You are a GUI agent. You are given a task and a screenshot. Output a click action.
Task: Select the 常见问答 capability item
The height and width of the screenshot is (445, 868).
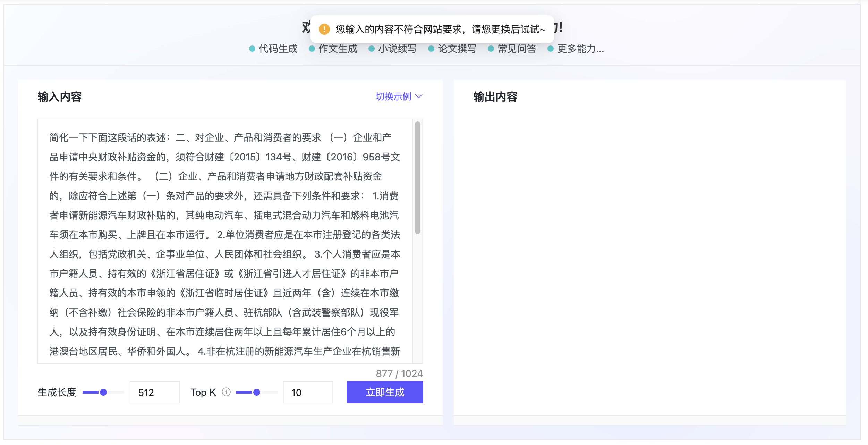517,49
